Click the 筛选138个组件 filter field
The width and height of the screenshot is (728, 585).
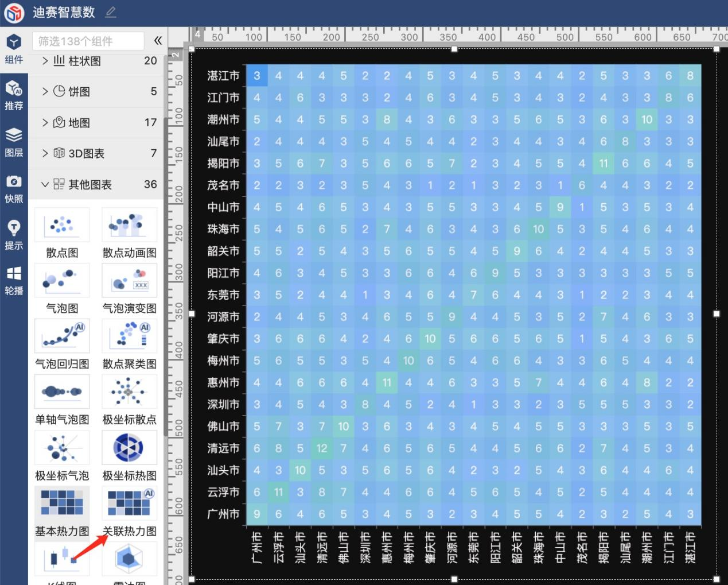click(x=88, y=41)
